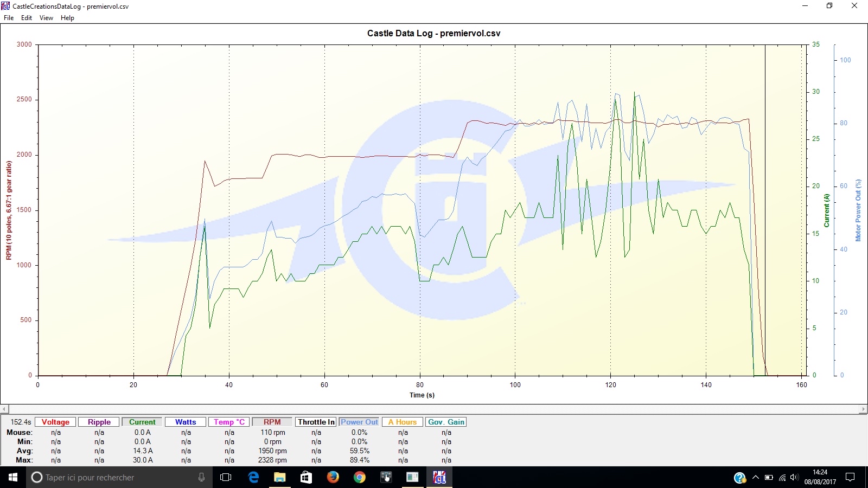Click the 'Mouse:' row label
Viewport: 868px width, 488px height.
click(20, 432)
